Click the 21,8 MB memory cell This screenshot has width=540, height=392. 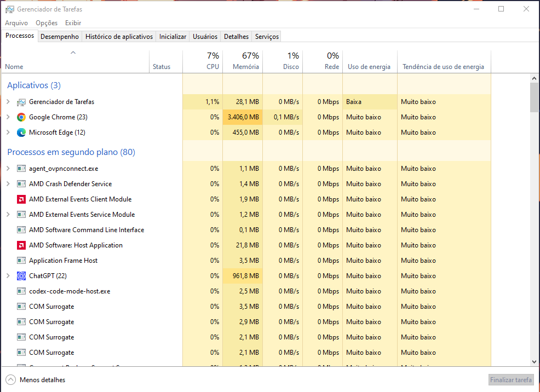(x=243, y=245)
